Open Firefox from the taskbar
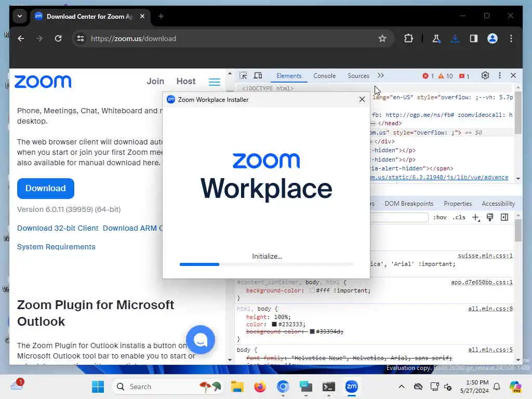Screen dimensions: 532x399 [x=260, y=387]
